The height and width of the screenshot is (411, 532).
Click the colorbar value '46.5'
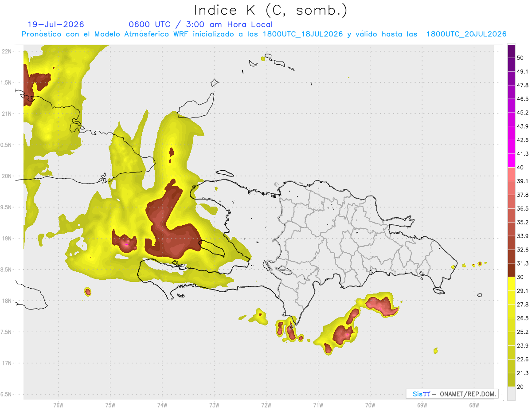coord(523,99)
